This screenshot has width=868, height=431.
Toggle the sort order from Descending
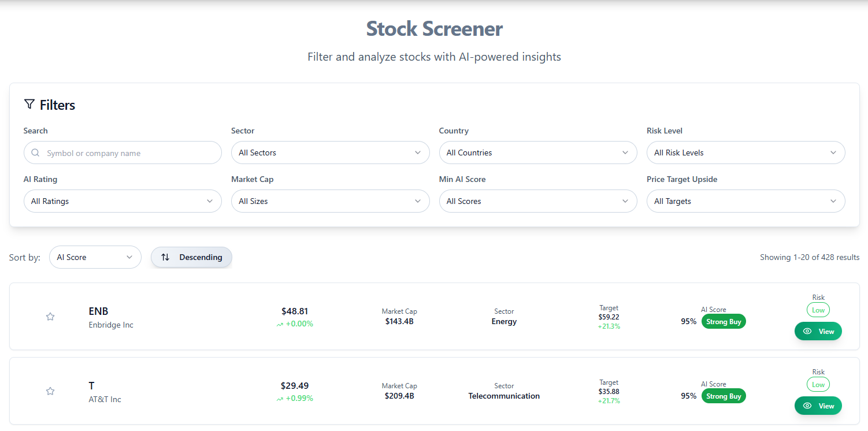(x=191, y=257)
